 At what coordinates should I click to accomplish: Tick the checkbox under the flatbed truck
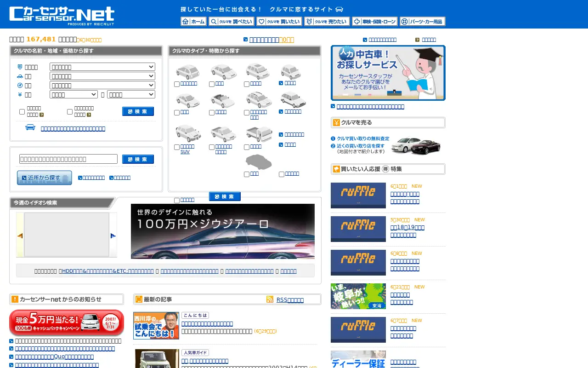[247, 147]
